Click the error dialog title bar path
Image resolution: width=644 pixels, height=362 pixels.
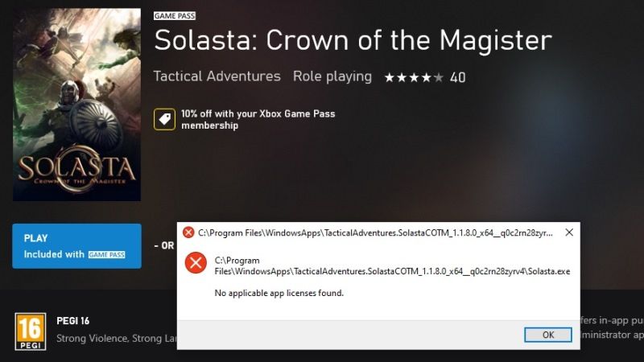[375, 233]
